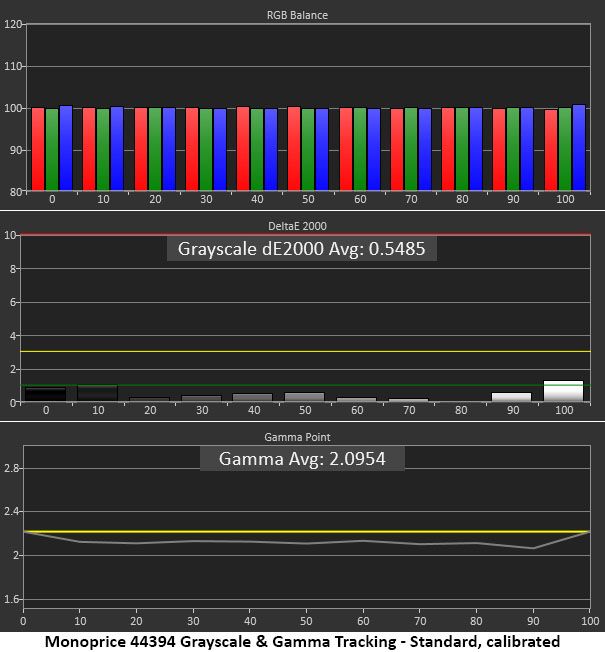Click the green bar at 100 in RGB Balance
Screen dimensions: 605x652
pos(565,149)
